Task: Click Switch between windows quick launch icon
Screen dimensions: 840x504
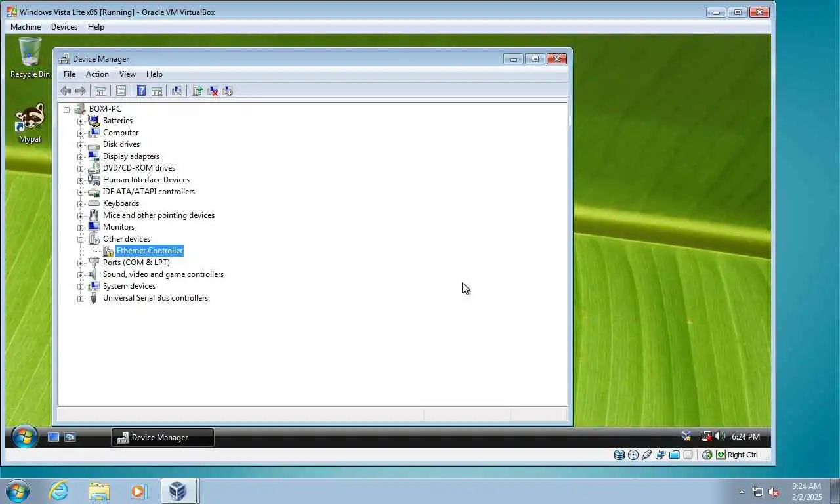Action: coord(70,437)
